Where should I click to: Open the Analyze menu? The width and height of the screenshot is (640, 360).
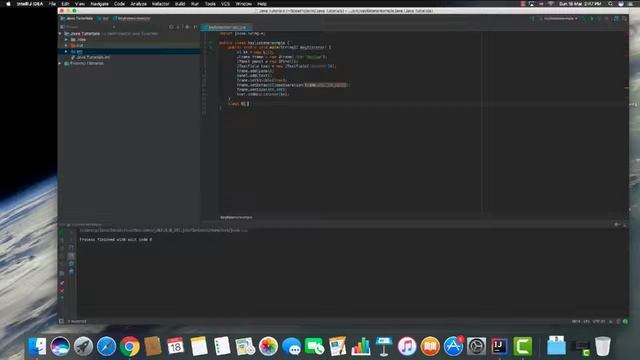138,4
